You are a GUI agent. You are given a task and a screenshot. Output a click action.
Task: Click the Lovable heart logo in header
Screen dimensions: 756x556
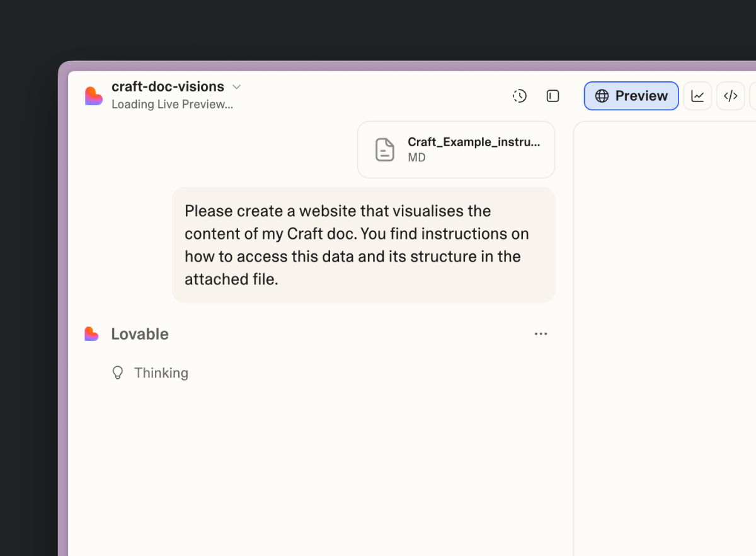click(93, 96)
